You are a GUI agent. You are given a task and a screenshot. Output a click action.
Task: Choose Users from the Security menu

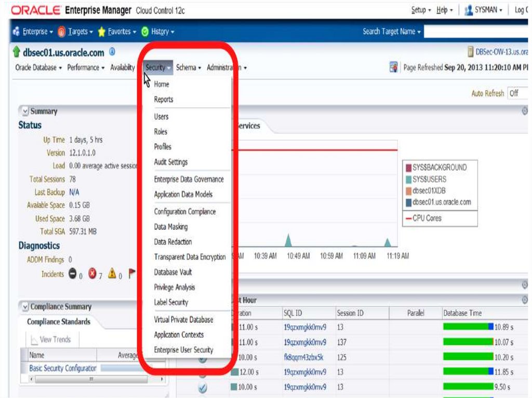pyautogui.click(x=161, y=117)
